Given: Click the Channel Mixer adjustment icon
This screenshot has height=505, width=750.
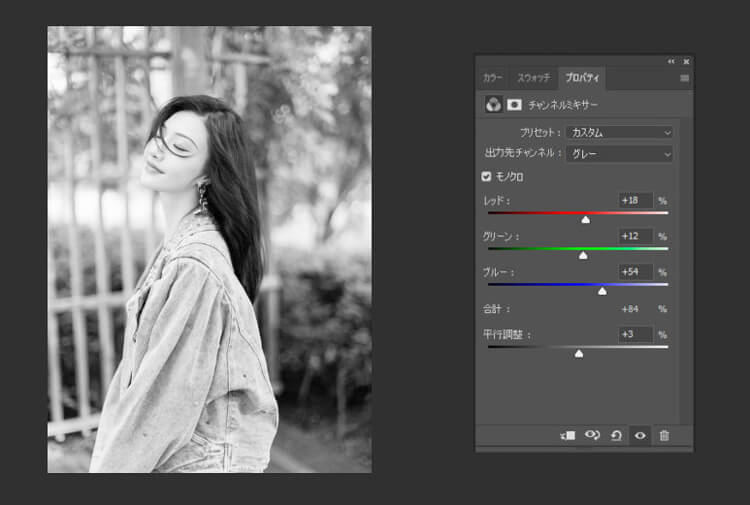Looking at the screenshot, I should point(493,104).
